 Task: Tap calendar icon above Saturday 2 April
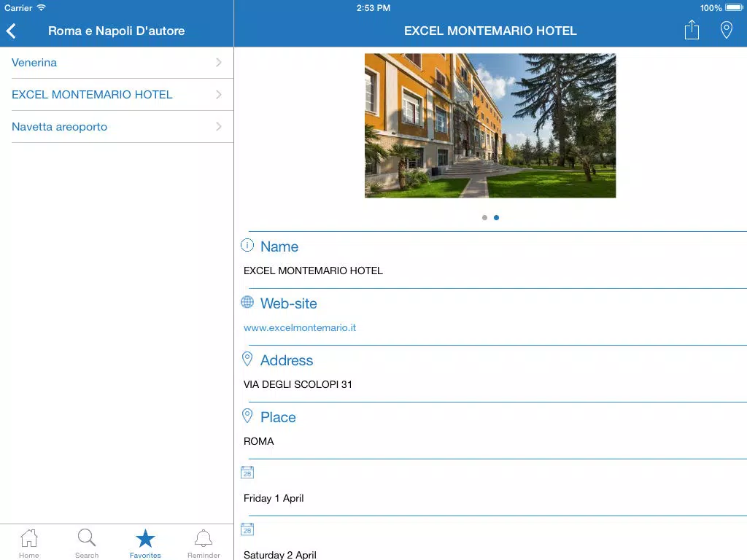247,529
